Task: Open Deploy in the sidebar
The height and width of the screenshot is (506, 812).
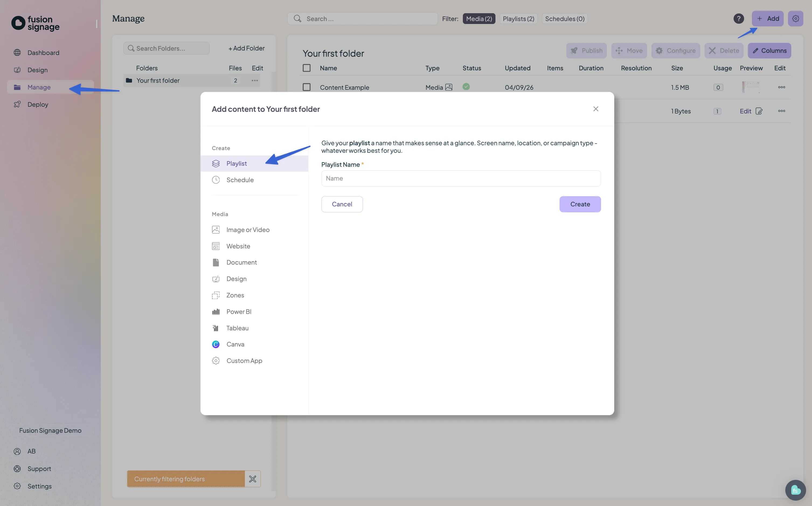Action: point(50,105)
